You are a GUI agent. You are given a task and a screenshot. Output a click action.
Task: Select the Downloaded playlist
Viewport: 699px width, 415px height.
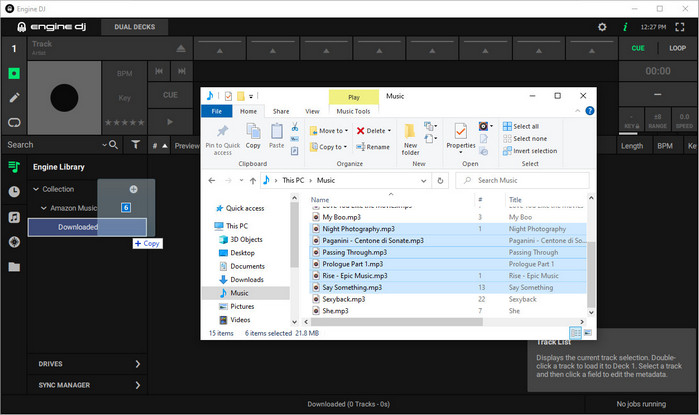pyautogui.click(x=87, y=227)
